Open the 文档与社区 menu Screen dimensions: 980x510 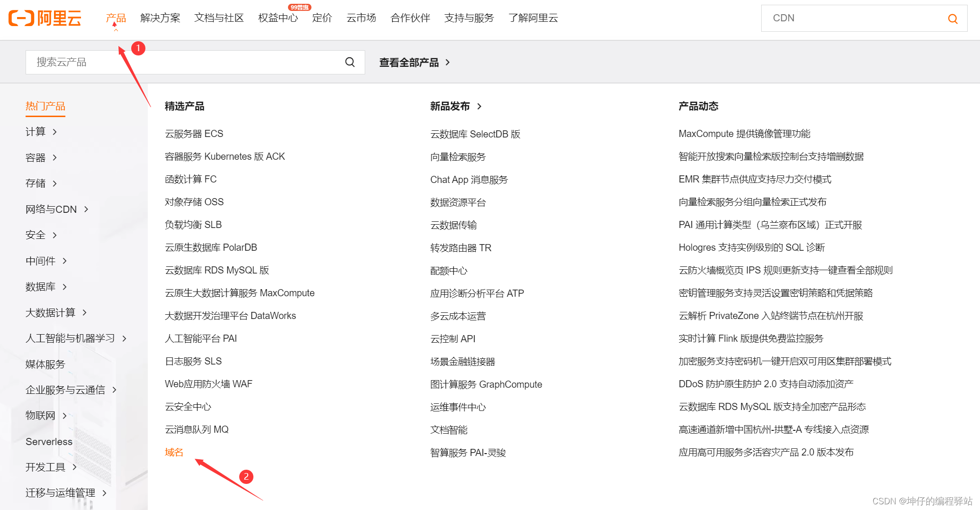click(219, 18)
